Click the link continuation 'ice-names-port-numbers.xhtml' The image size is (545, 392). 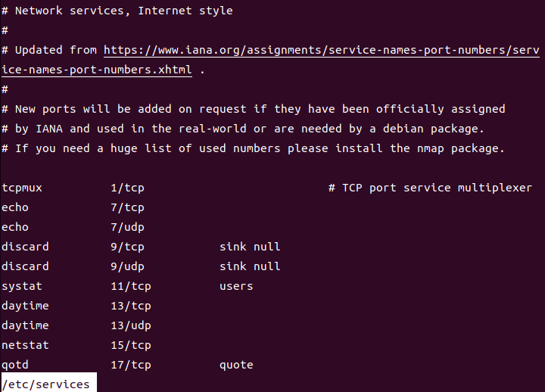(x=97, y=70)
